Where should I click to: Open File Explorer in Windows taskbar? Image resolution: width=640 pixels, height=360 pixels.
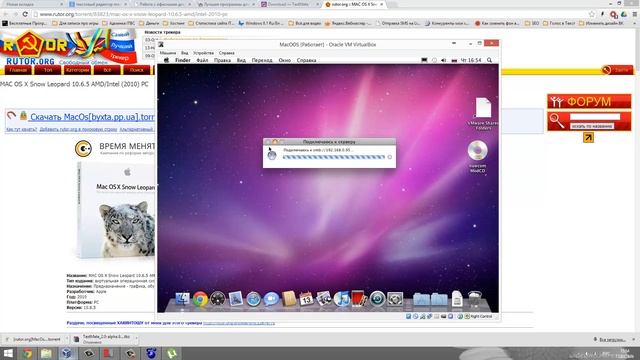click(x=46, y=353)
